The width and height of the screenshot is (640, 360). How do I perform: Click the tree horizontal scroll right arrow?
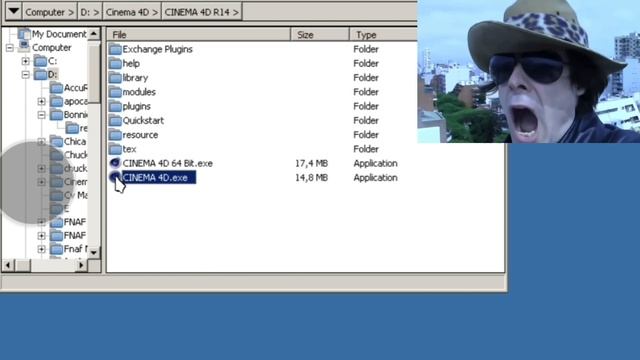pos(81,265)
